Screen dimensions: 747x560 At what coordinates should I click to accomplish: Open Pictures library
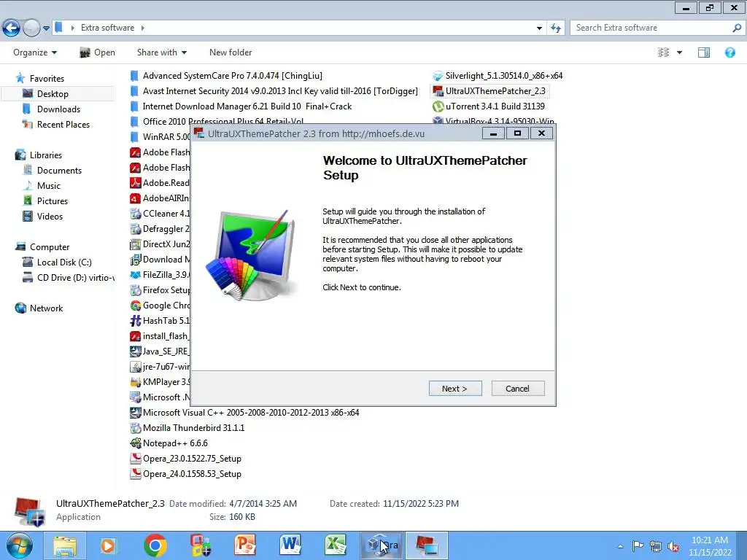click(53, 201)
